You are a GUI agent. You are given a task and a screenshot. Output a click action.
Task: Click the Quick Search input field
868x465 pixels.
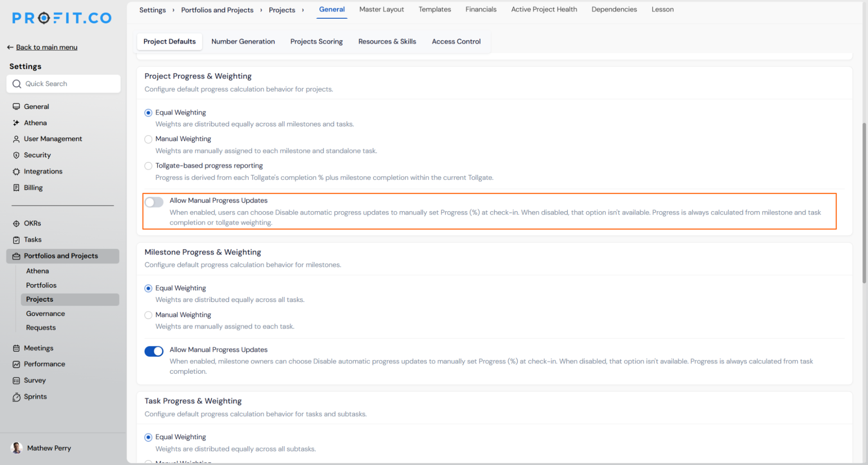click(x=63, y=83)
